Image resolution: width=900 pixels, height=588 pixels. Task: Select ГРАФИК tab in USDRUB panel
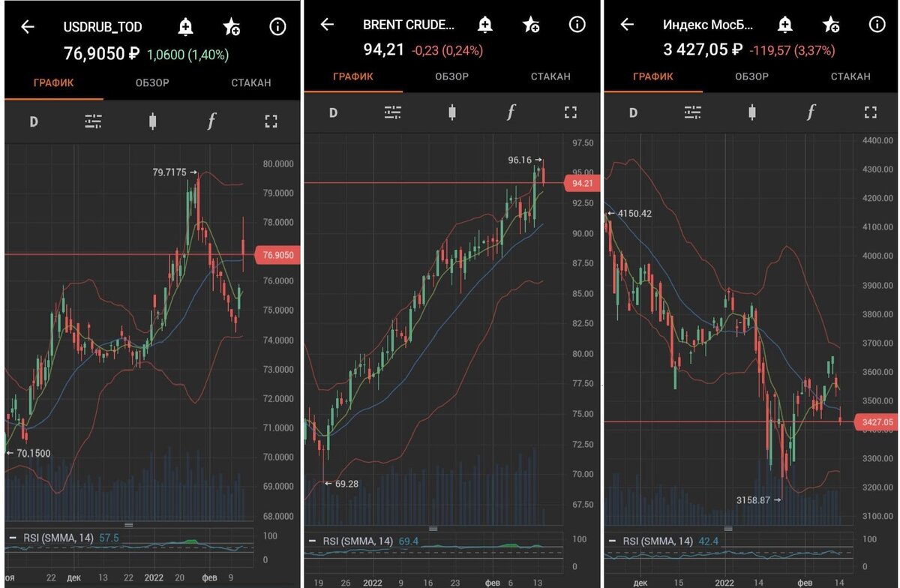(54, 82)
